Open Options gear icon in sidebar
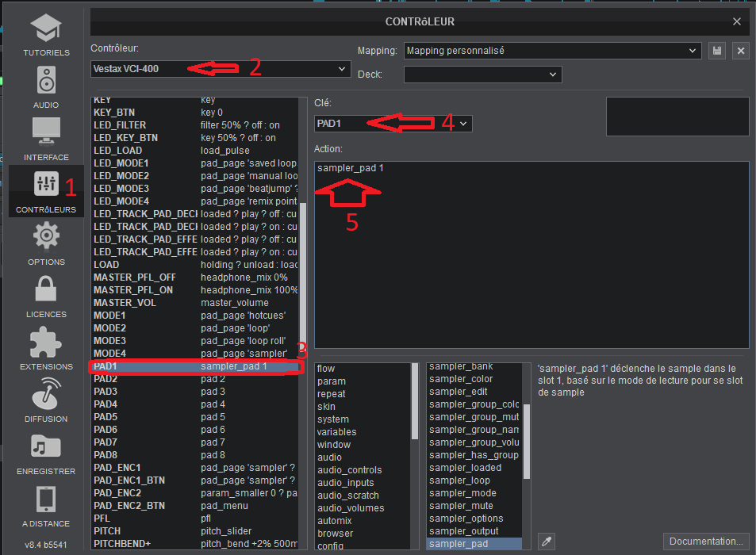This screenshot has height=555, width=756. pos(46,237)
